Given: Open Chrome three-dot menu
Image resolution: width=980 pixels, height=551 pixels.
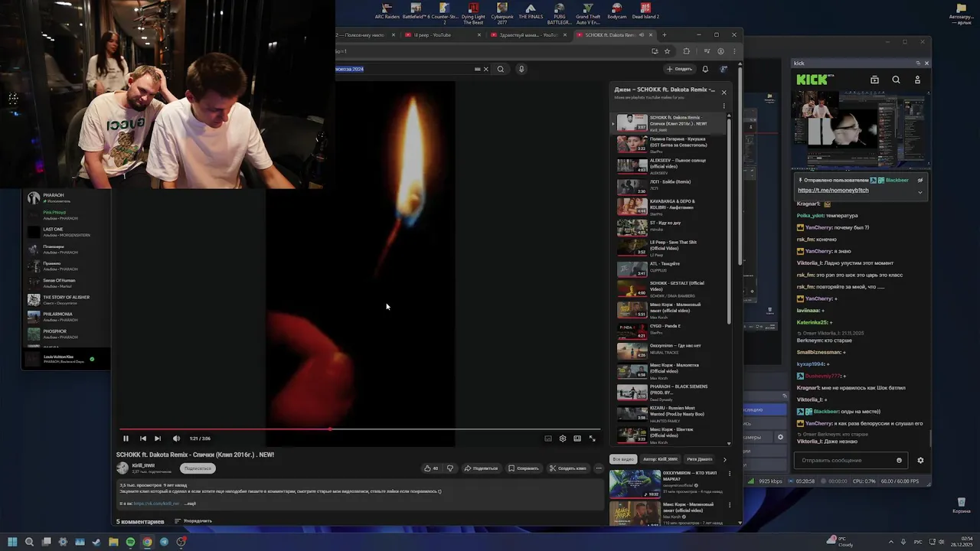Looking at the screenshot, I should click(x=733, y=51).
